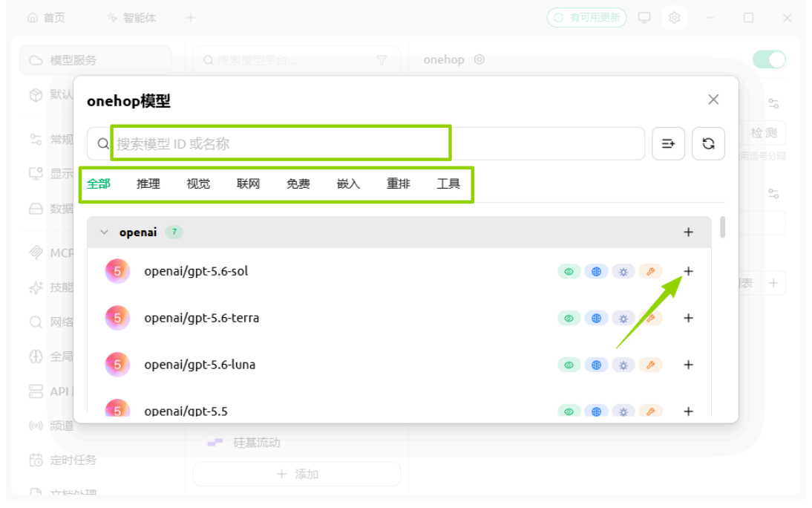Viewport: 812px width, 508px height.
Task: Click the reasoning badge on gpt-5.6-luna
Action: coord(623,365)
